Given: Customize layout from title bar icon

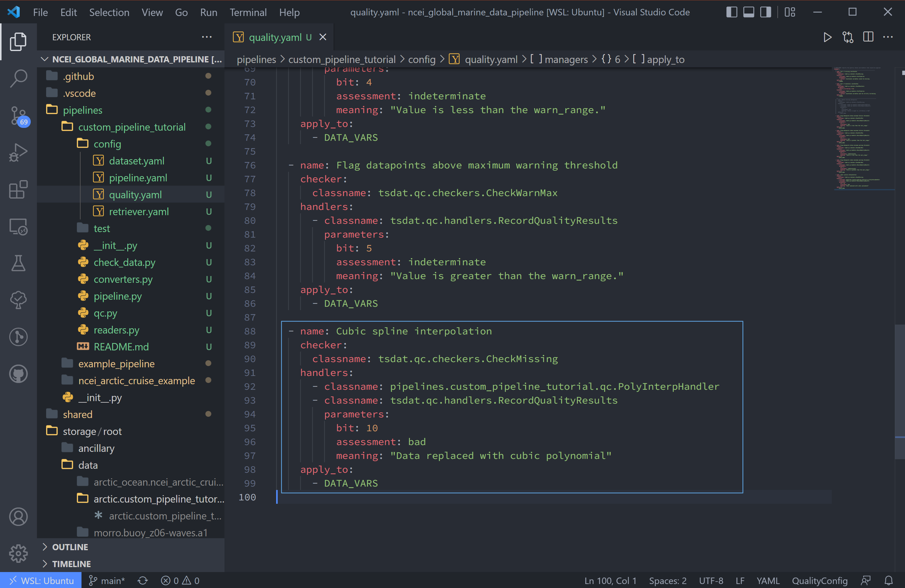Looking at the screenshot, I should [790, 12].
